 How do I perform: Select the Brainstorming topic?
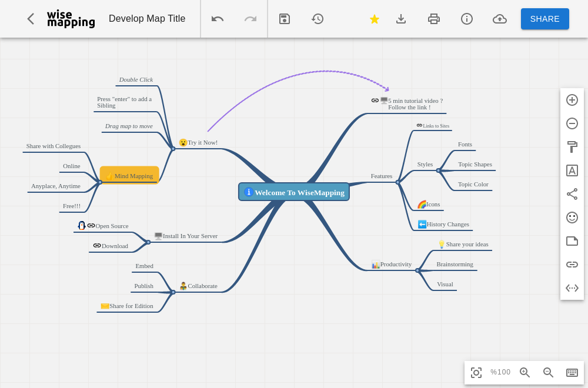tap(455, 265)
